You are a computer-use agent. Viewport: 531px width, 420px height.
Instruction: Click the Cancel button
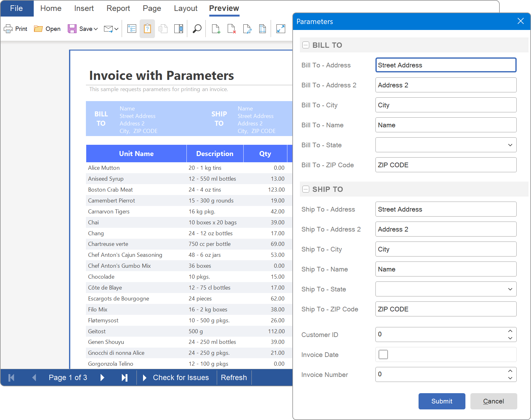click(494, 401)
